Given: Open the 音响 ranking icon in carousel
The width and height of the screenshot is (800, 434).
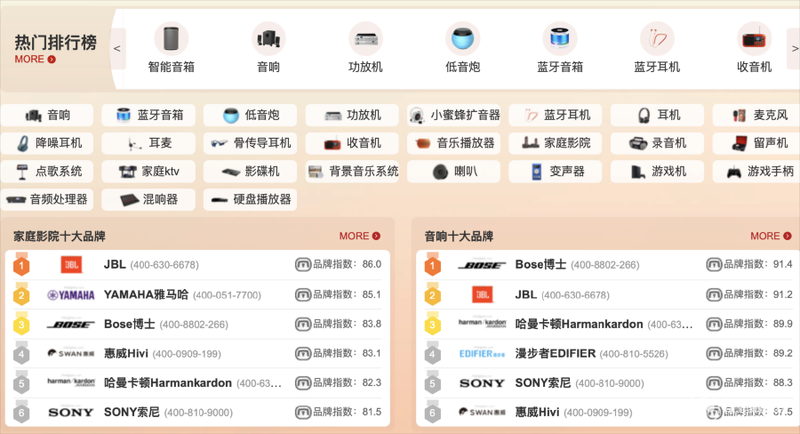Looking at the screenshot, I should (x=268, y=39).
